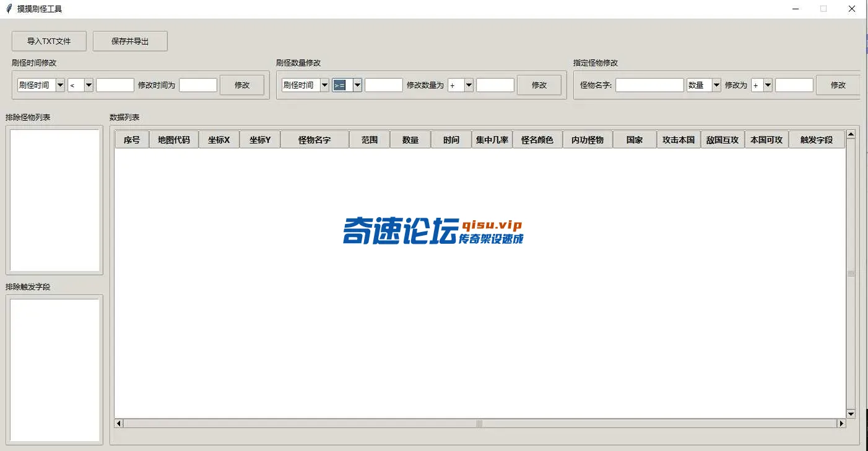Open 刷怪时间 dropdown in 刷怪时间修改 section
This screenshot has width=868, height=451.
click(60, 85)
